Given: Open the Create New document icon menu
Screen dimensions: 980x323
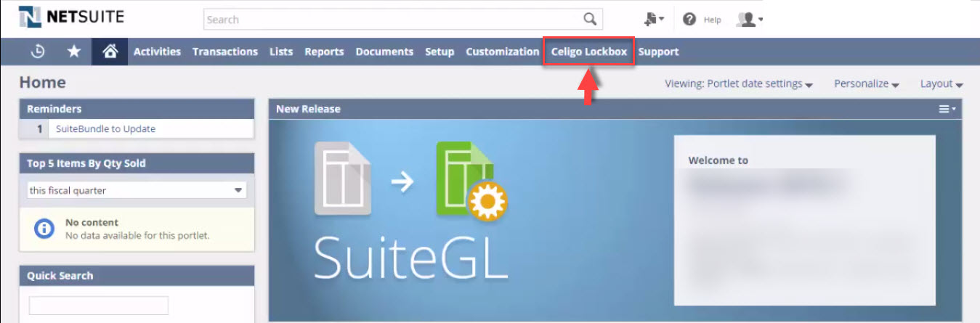Looking at the screenshot, I should coord(653,20).
